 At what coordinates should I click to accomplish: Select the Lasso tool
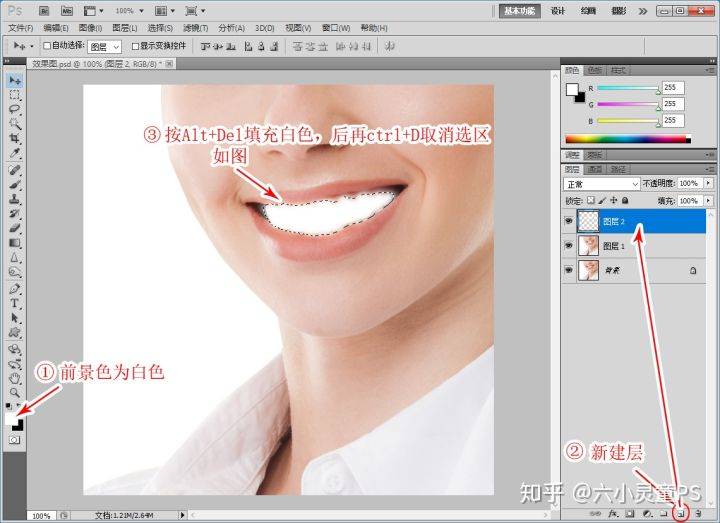click(15, 109)
